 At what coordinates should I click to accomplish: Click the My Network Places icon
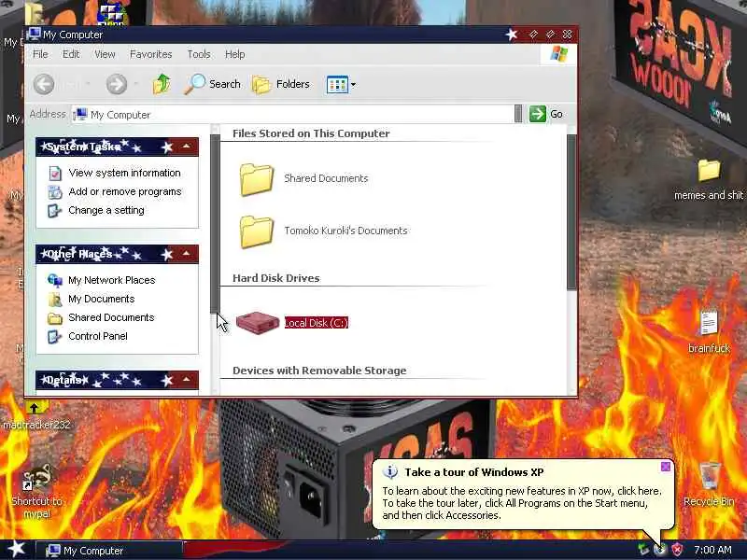pos(55,281)
